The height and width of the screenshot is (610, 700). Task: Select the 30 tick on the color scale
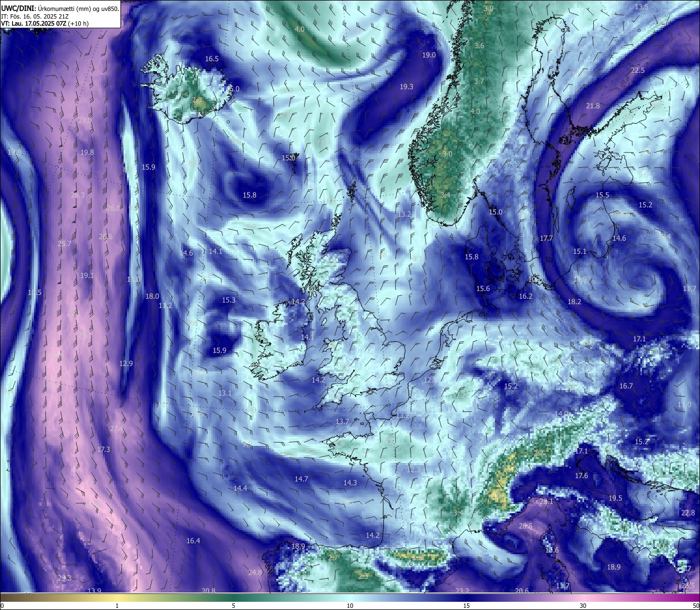coord(583,606)
